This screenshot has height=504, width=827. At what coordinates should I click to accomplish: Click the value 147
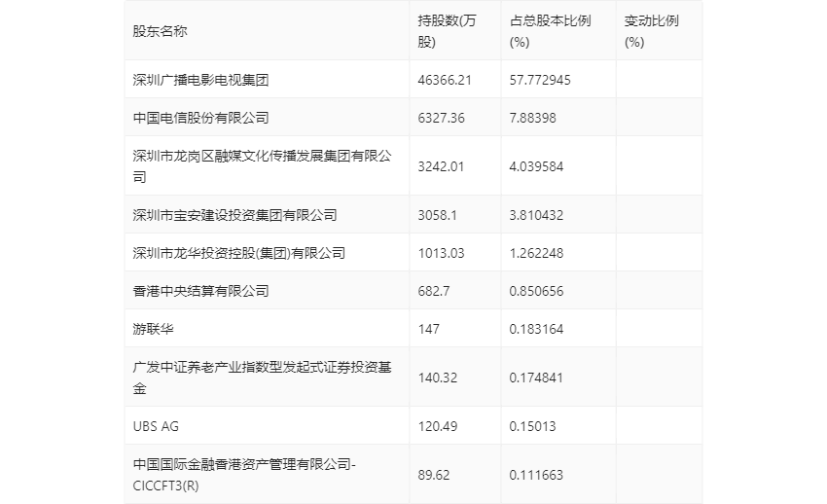(429, 329)
